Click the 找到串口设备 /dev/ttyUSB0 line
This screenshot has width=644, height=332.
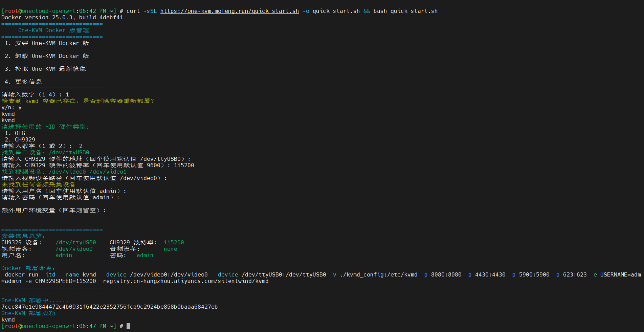(x=45, y=152)
